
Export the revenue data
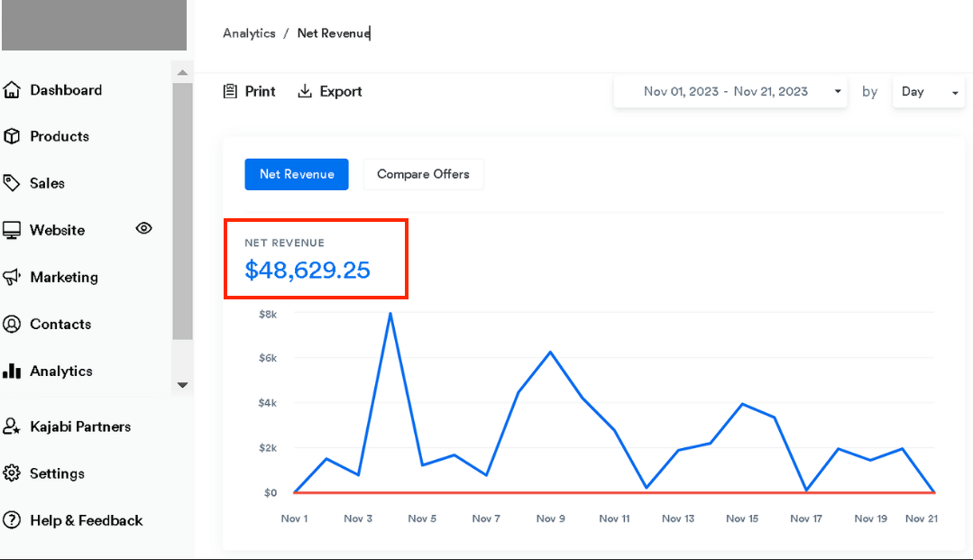[x=330, y=92]
